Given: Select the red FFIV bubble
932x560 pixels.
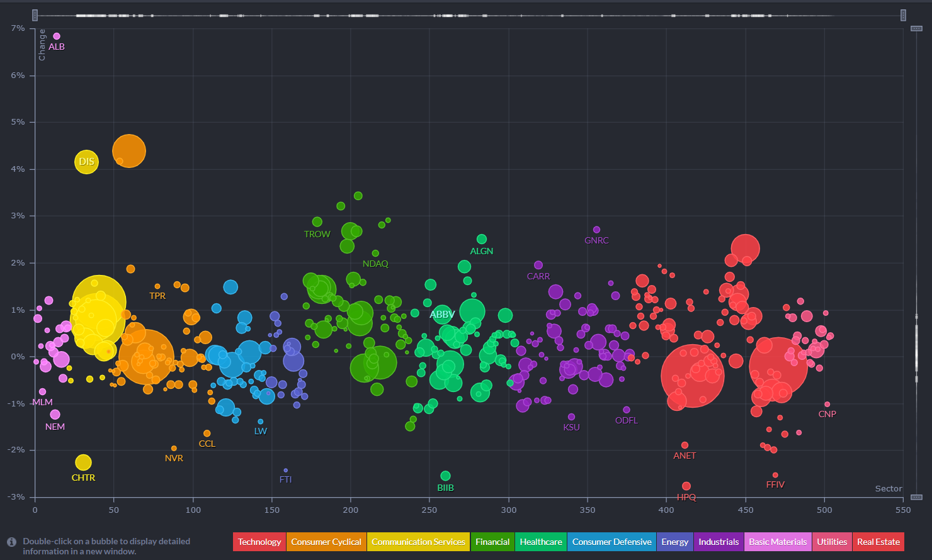Looking at the screenshot, I should [x=775, y=475].
